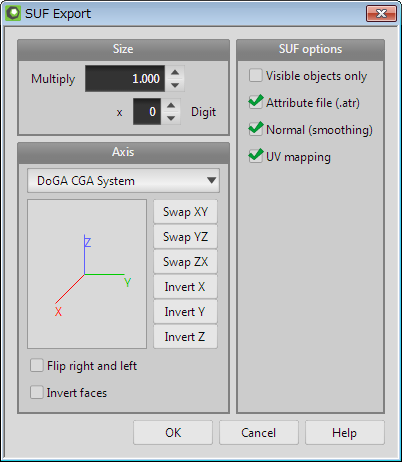Click the Multiply increase arrow

[175, 72]
